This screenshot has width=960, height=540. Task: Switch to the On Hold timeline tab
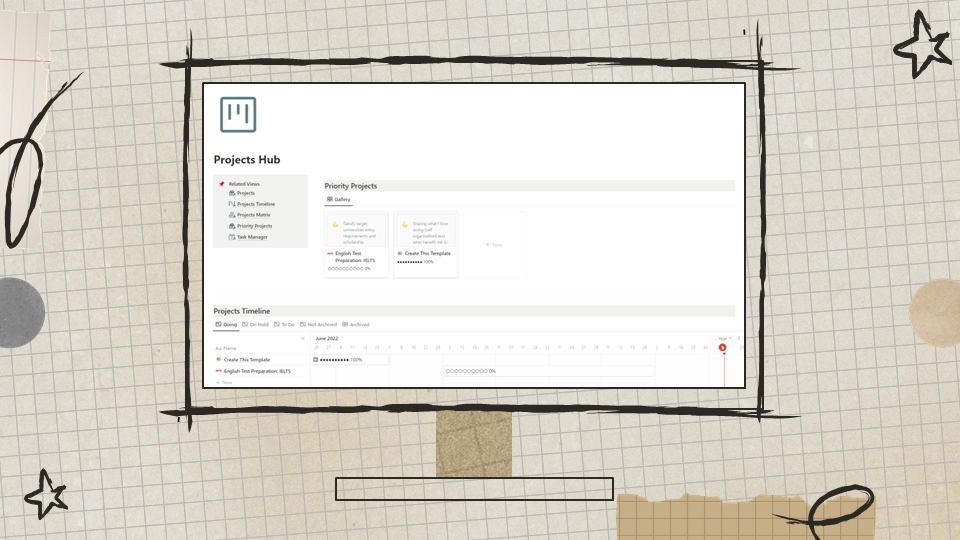pos(255,324)
